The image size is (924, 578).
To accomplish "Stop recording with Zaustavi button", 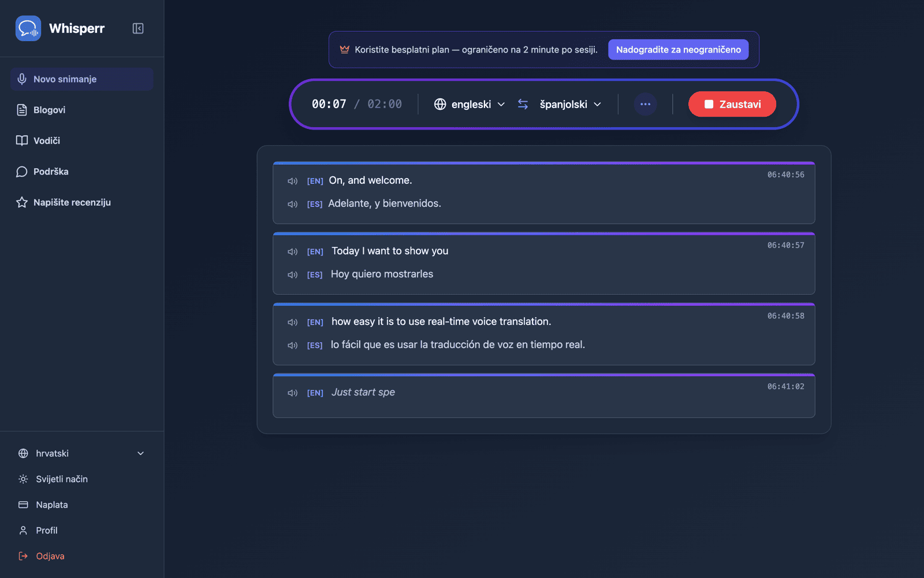I will coord(732,104).
